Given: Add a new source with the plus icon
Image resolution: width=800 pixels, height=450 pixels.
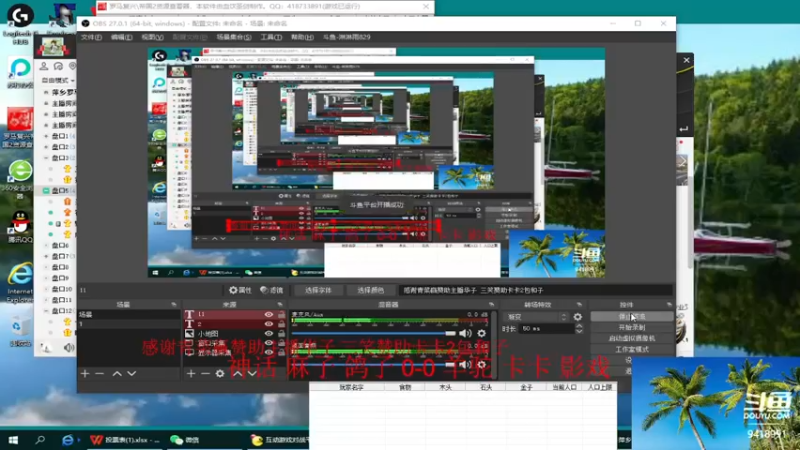Looking at the screenshot, I should point(191,373).
